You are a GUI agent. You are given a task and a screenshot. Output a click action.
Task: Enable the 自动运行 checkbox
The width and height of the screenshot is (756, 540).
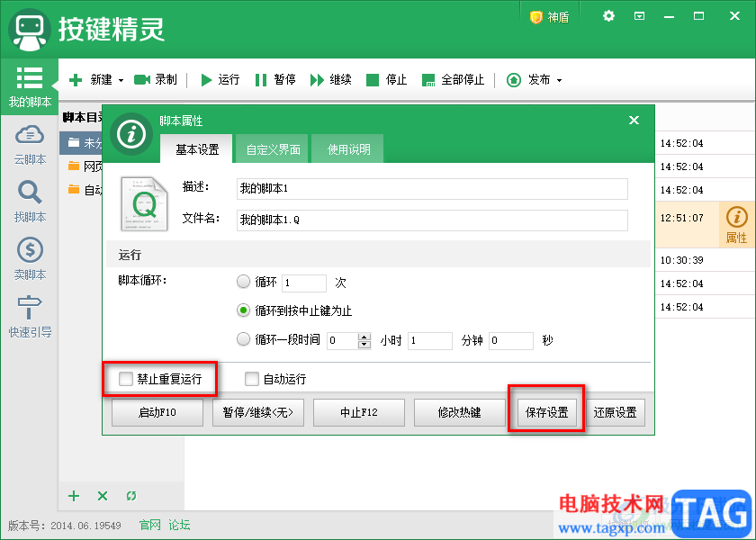coord(251,379)
